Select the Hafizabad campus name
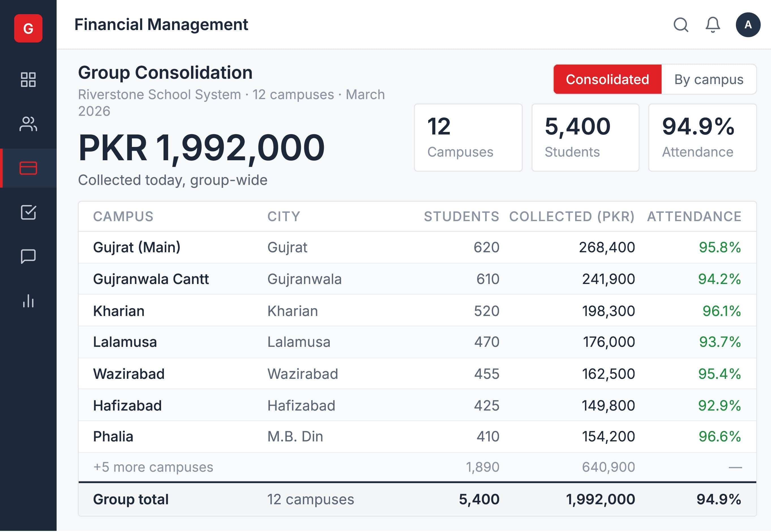The image size is (771, 532). [x=127, y=406]
